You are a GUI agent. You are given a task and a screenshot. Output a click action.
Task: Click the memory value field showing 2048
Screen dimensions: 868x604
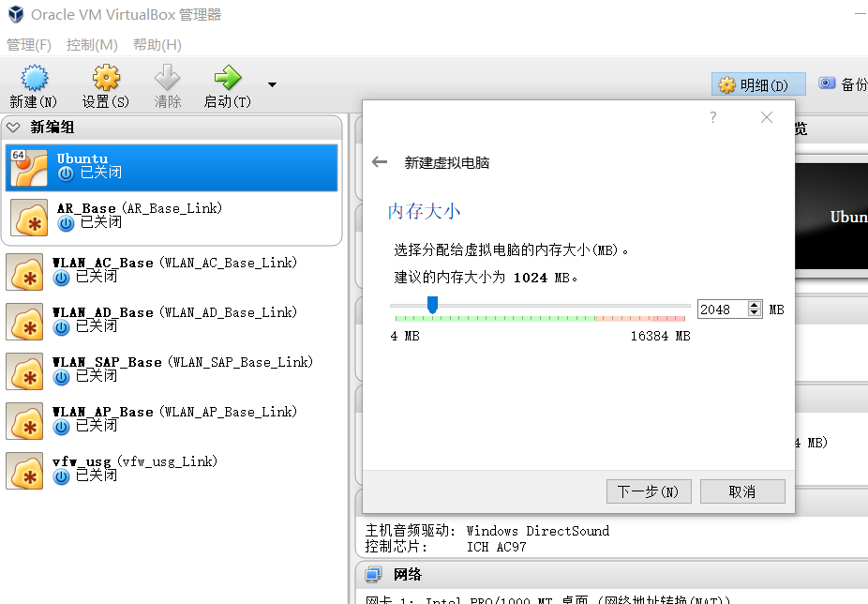[722, 310]
